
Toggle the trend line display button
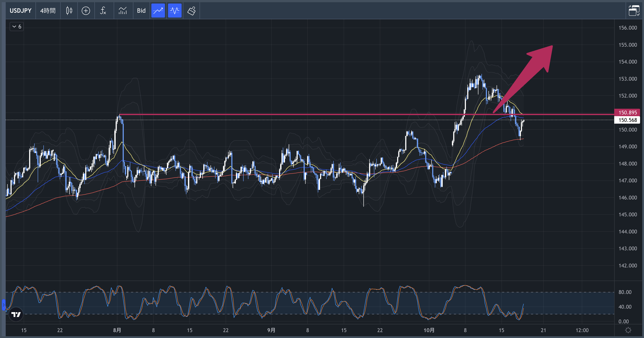158,11
